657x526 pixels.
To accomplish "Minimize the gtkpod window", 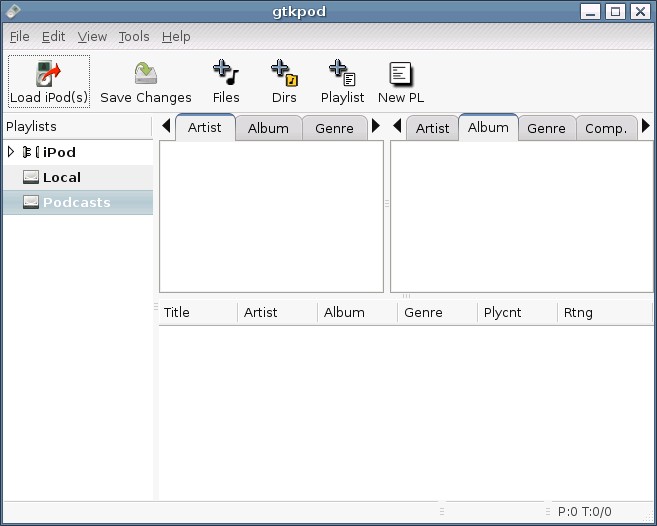I will click(590, 11).
